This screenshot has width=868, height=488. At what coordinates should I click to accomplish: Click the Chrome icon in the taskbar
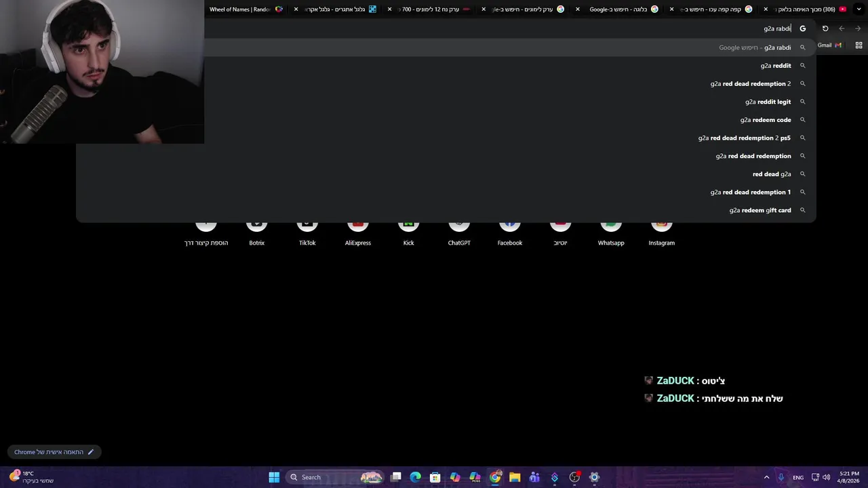point(495,477)
